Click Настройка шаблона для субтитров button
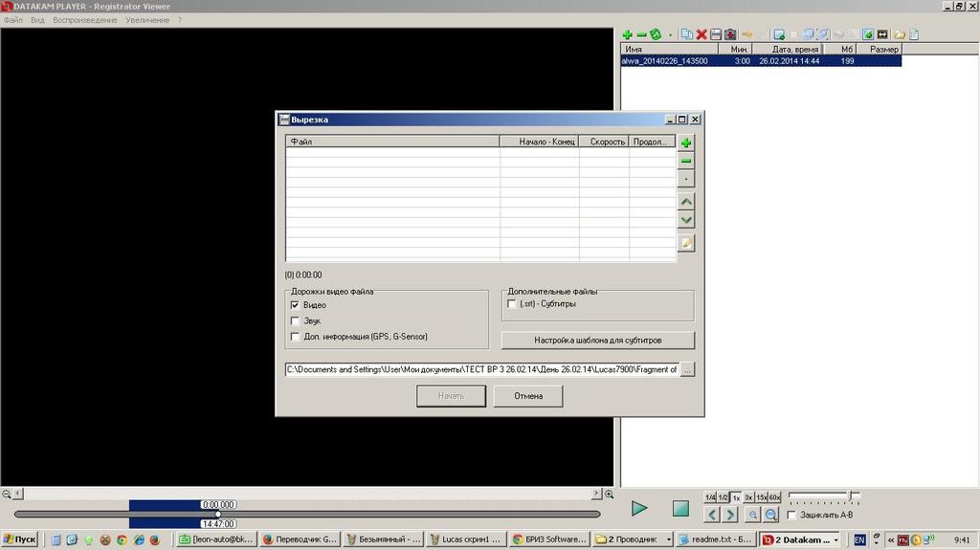The width and height of the screenshot is (980, 550). pyautogui.click(x=597, y=341)
